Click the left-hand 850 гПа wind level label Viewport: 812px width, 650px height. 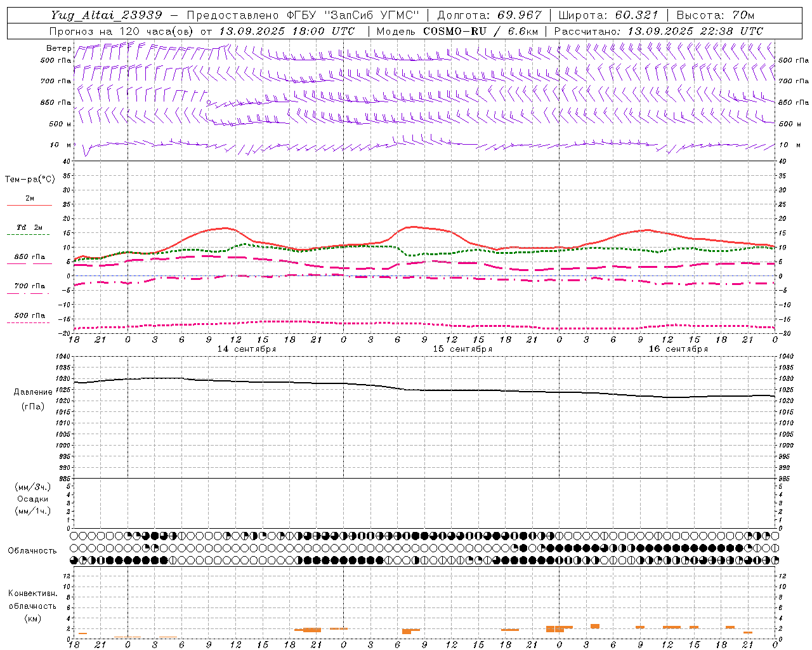pos(56,102)
